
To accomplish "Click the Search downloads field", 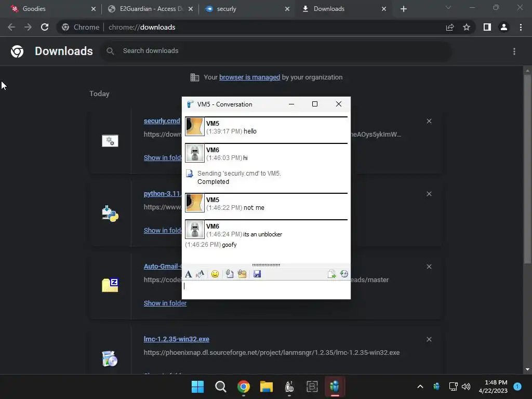I will coord(275,51).
